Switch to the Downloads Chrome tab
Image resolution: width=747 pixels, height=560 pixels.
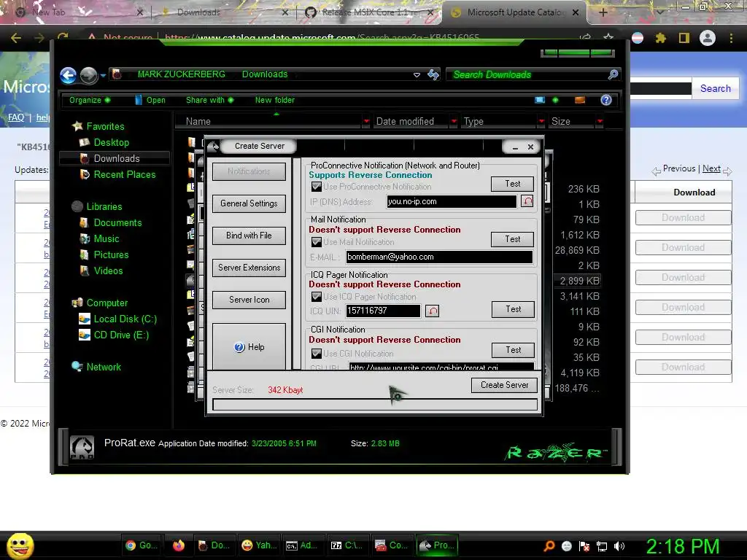(x=225, y=12)
